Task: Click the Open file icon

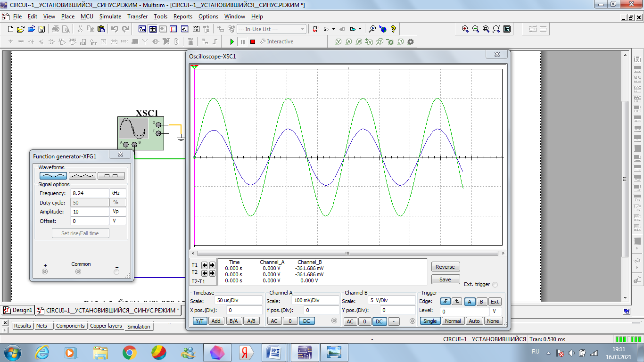Action: click(20, 29)
